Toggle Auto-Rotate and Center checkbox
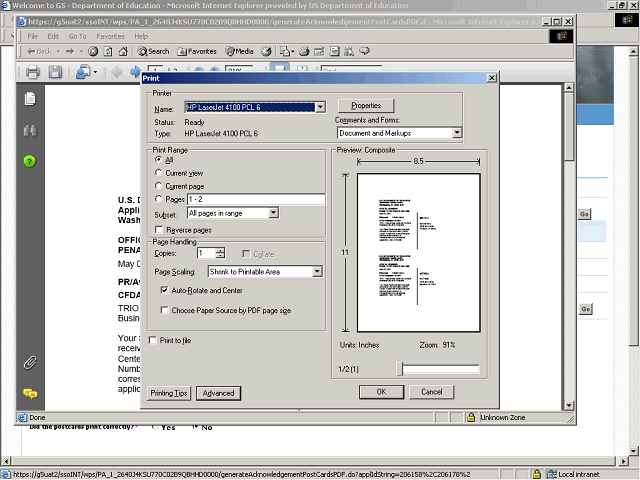Image resolution: width=640 pixels, height=480 pixels. point(164,290)
